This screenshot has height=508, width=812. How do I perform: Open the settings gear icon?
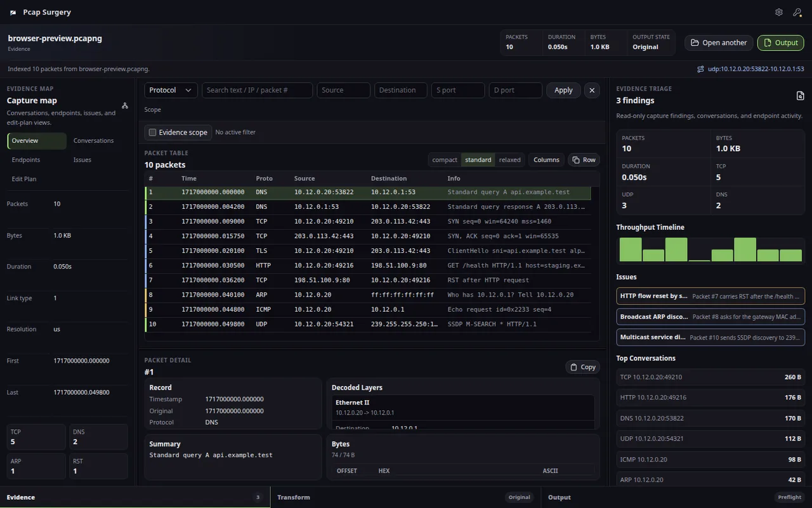[x=779, y=12]
